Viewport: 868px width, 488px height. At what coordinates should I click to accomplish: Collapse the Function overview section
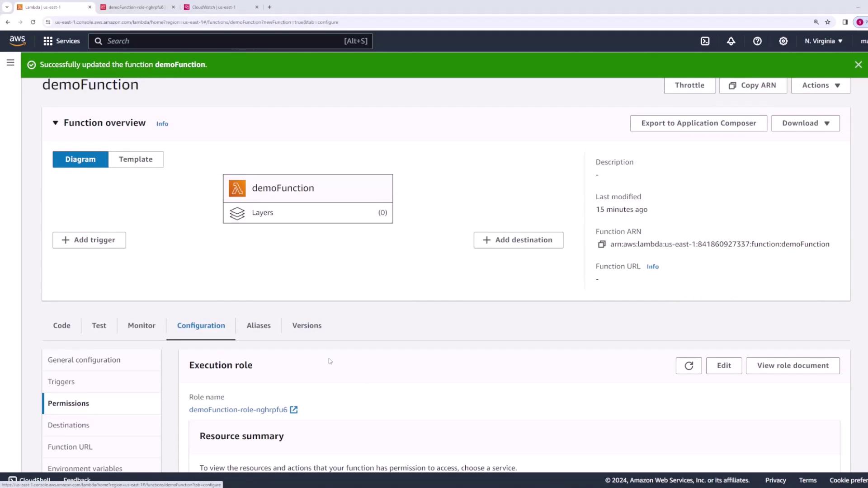coord(56,123)
